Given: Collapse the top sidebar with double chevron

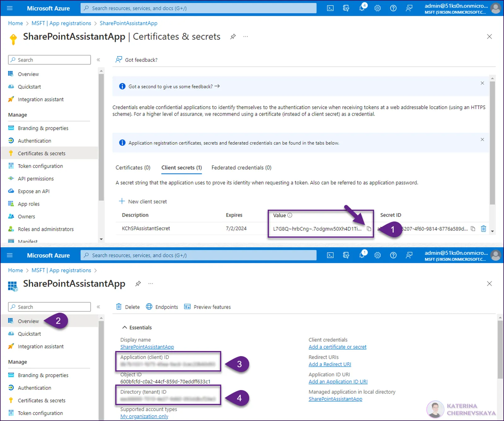Looking at the screenshot, I should pyautogui.click(x=98, y=60).
